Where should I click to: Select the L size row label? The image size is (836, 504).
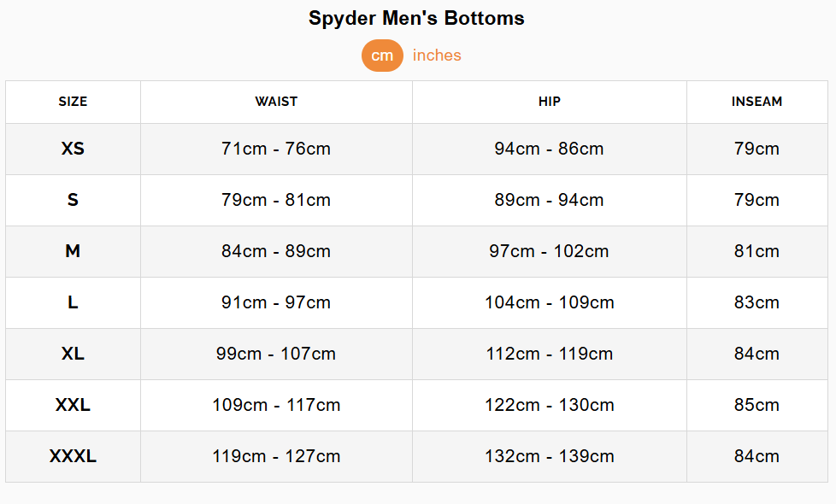point(73,302)
